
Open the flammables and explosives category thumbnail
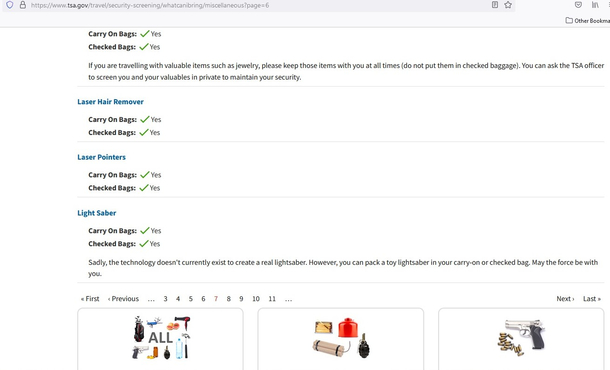pyautogui.click(x=341, y=339)
